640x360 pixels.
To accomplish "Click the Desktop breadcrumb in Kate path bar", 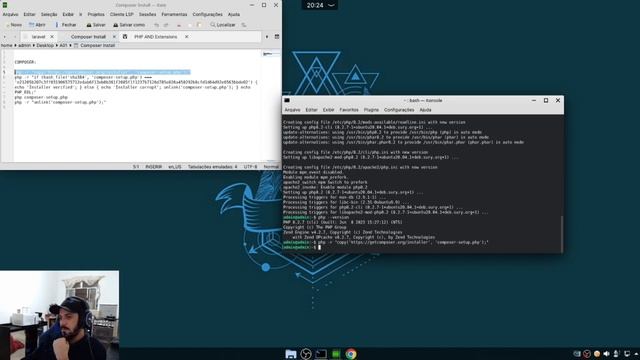I will pyautogui.click(x=45, y=45).
